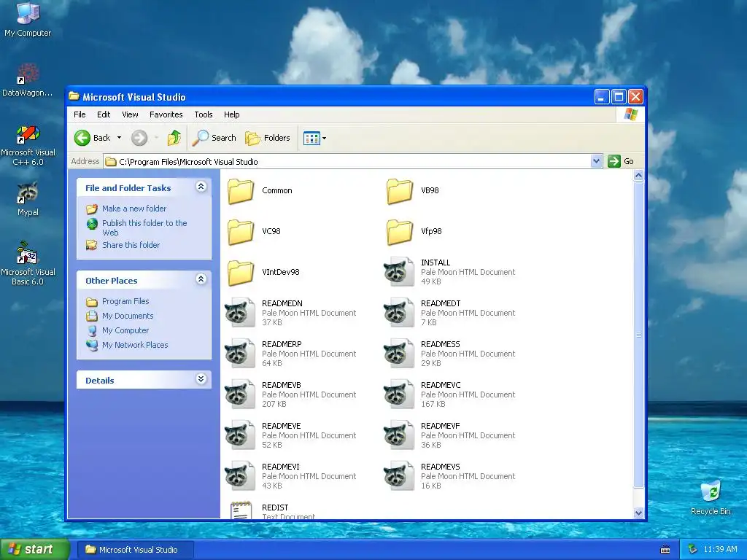Select the INSTALL HTML document icon
Viewport: 747px width, 560px height.
tap(399, 272)
